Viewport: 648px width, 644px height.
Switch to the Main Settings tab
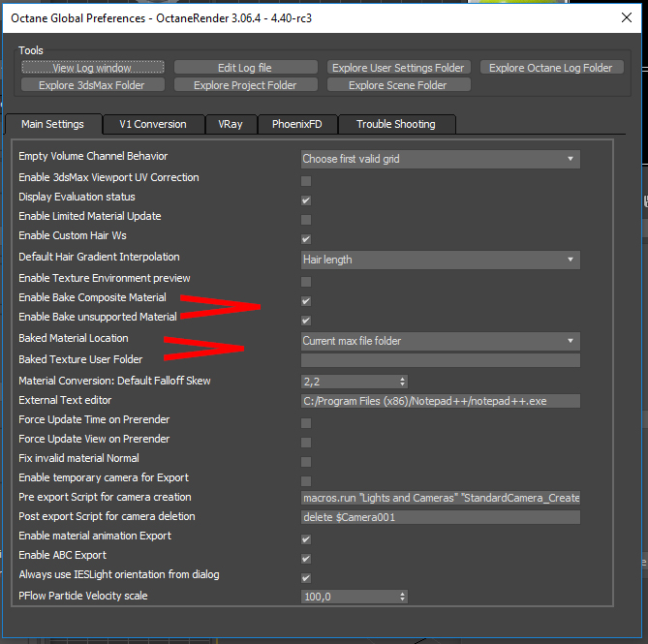tap(53, 124)
